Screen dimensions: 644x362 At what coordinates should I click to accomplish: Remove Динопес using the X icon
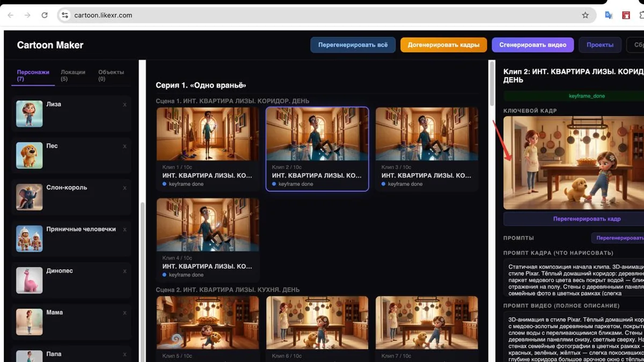pyautogui.click(x=125, y=271)
